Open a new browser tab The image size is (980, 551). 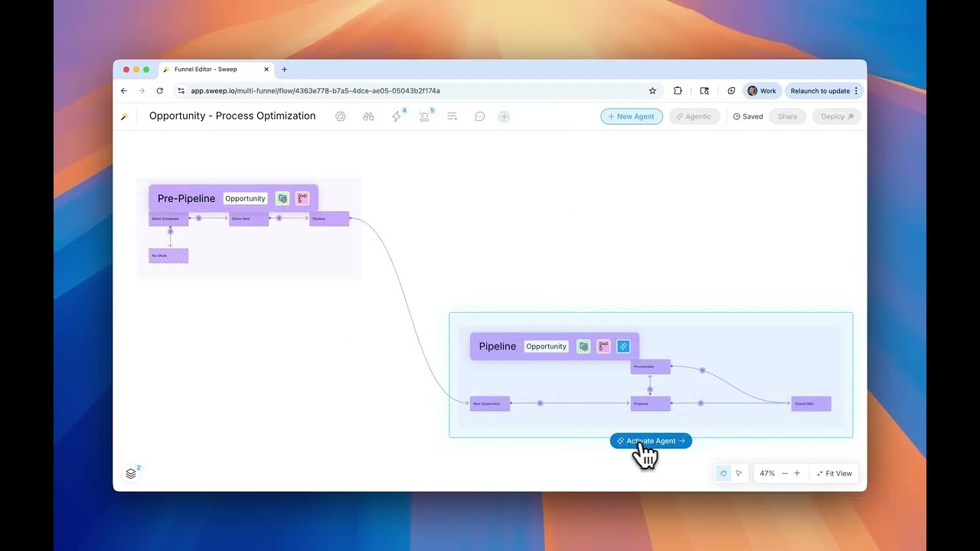(x=284, y=69)
